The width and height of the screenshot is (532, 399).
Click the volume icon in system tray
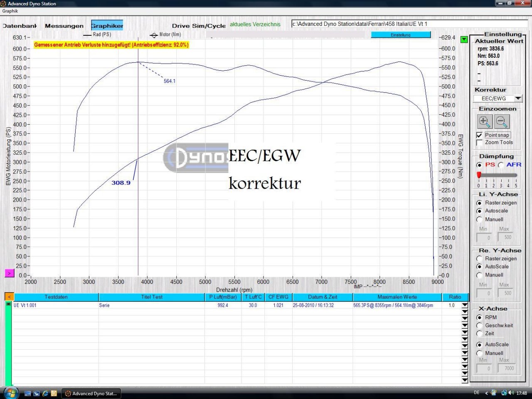tap(511, 393)
